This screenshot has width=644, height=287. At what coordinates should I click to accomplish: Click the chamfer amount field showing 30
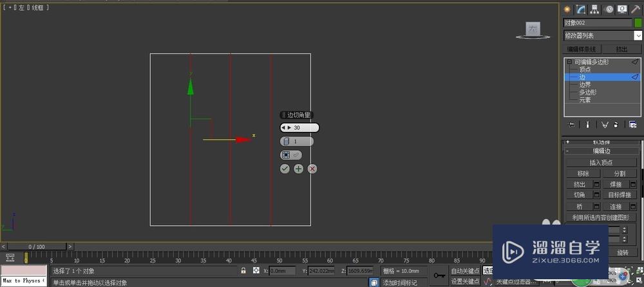pos(299,127)
